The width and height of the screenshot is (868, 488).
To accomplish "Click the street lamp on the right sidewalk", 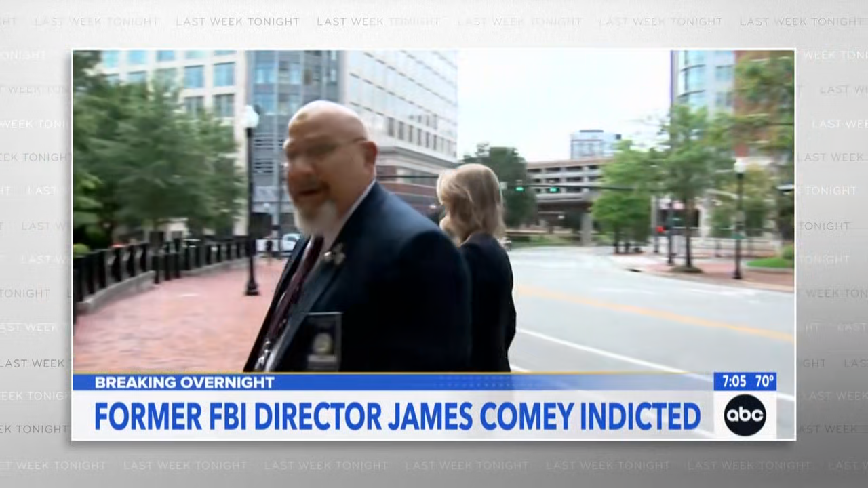I will pyautogui.click(x=738, y=218).
